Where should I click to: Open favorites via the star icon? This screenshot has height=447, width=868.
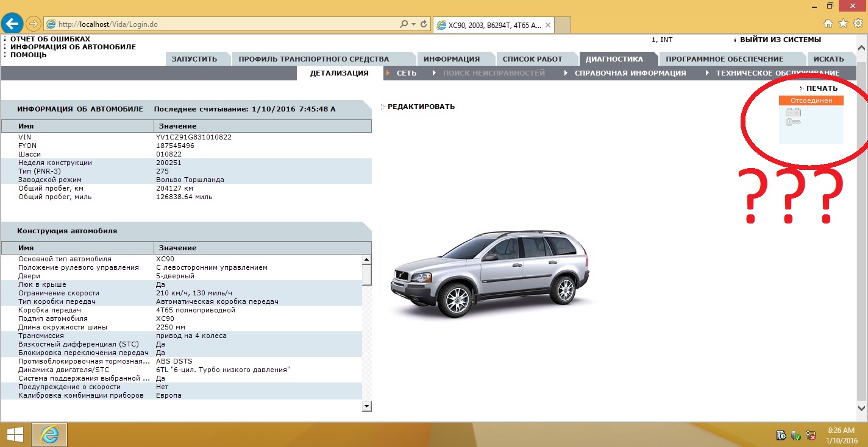point(843,24)
